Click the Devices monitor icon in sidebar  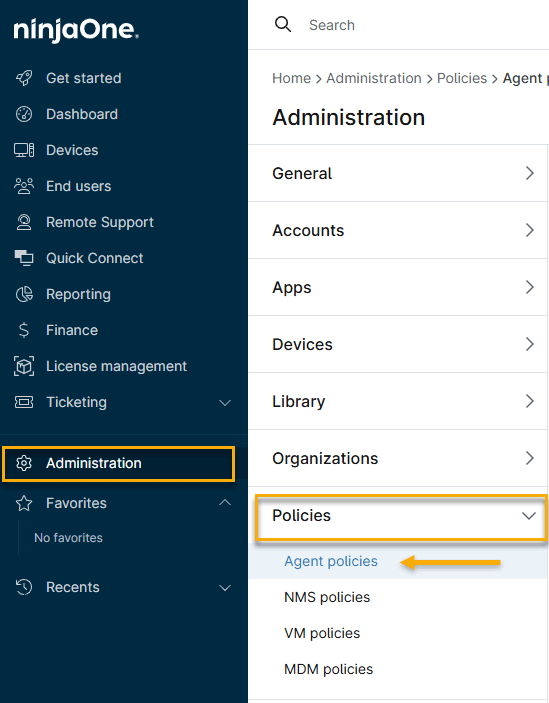(x=24, y=150)
